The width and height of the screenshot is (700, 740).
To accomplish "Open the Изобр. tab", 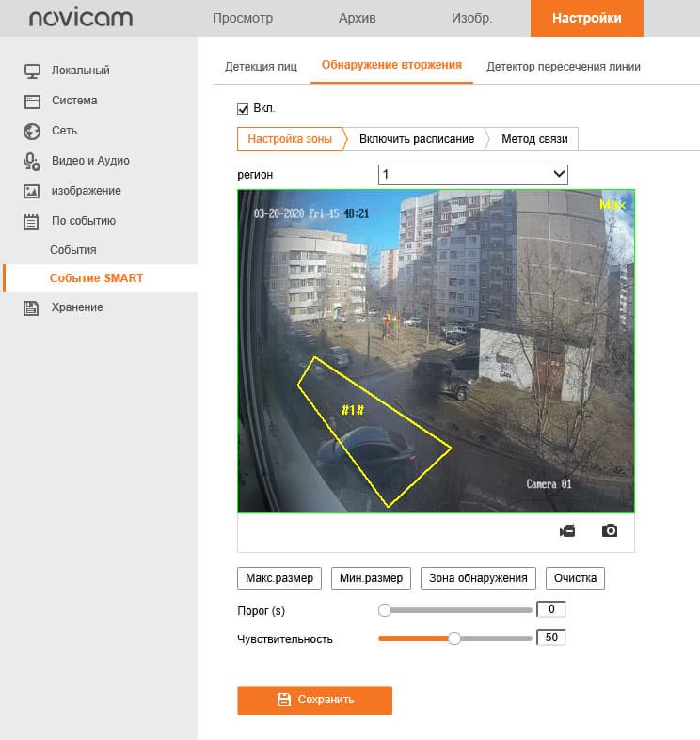I will [472, 18].
